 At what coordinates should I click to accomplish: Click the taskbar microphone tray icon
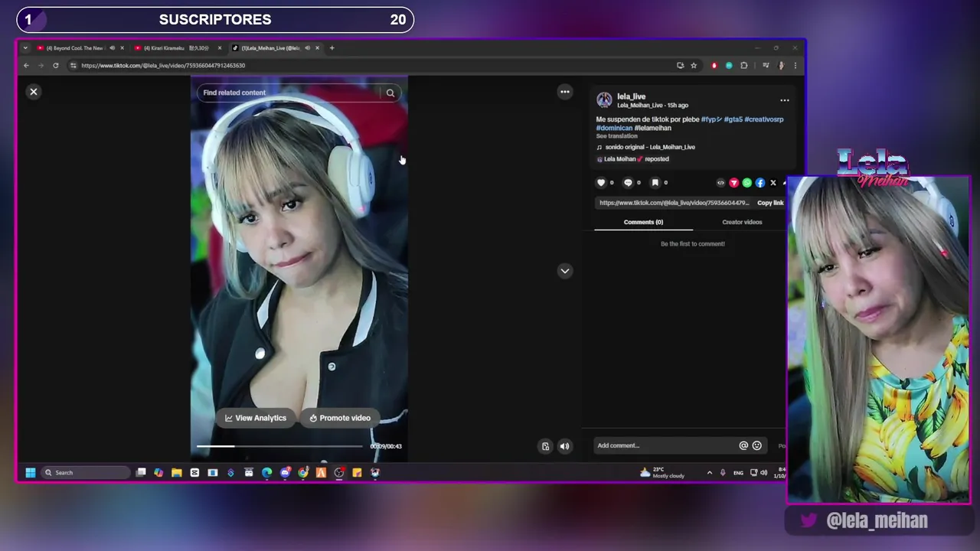tap(723, 473)
